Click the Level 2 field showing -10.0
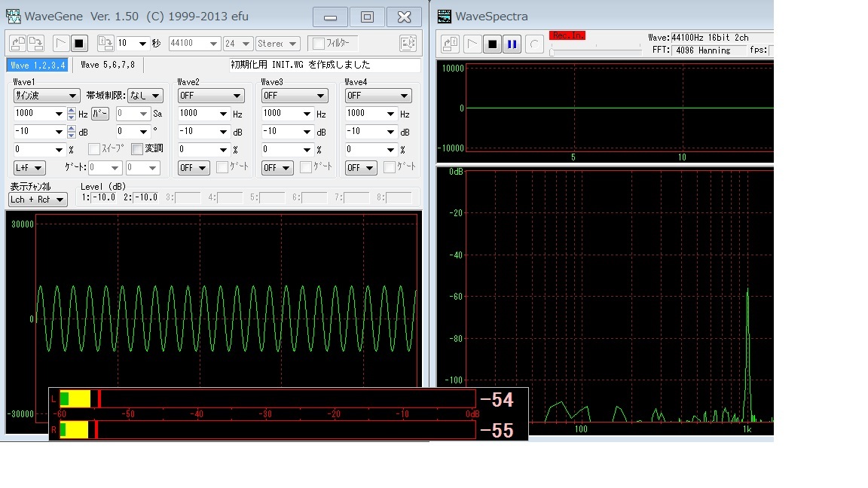868x488 pixels. coord(147,197)
